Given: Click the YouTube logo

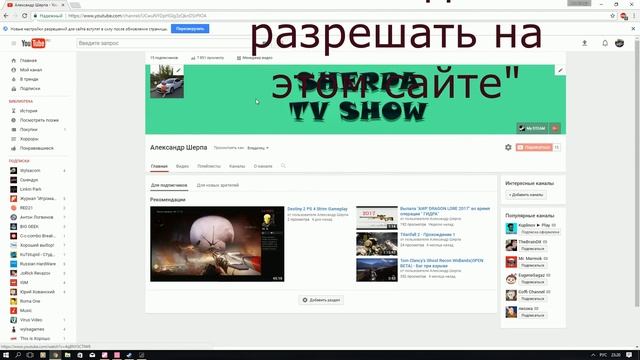Looking at the screenshot, I should tap(34, 43).
